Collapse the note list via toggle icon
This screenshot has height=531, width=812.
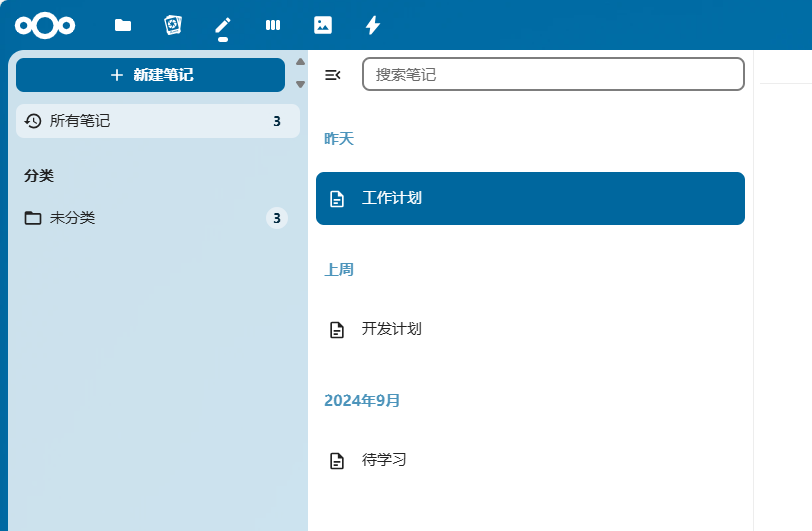[332, 75]
